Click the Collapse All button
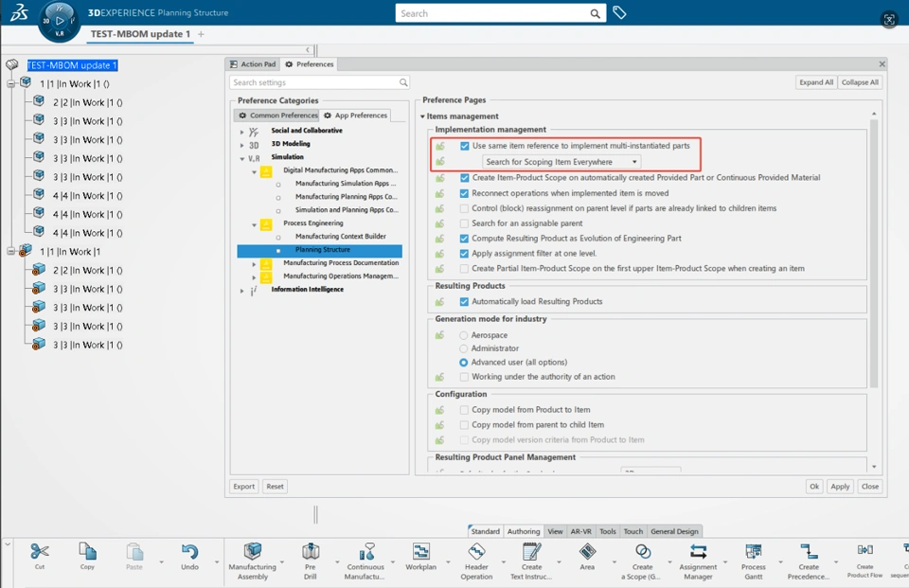This screenshot has height=588, width=909. [860, 82]
